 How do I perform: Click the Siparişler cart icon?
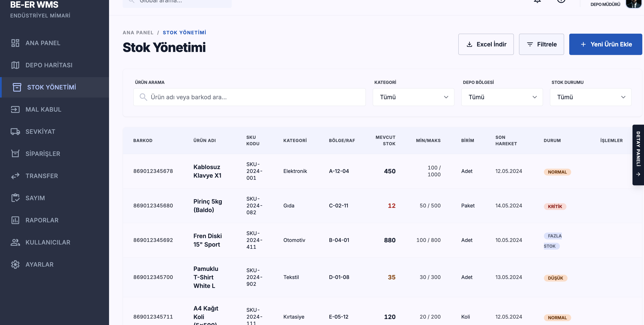click(15, 154)
